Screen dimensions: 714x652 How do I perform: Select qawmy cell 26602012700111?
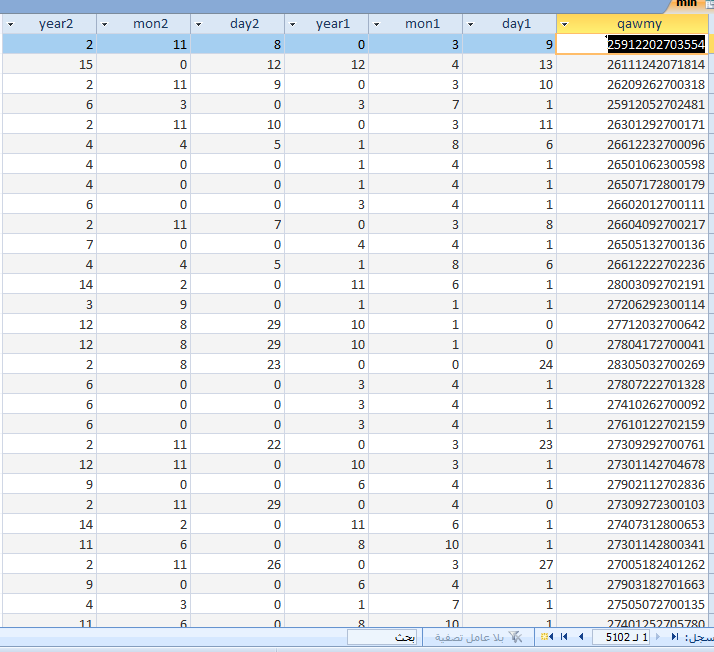[632, 204]
